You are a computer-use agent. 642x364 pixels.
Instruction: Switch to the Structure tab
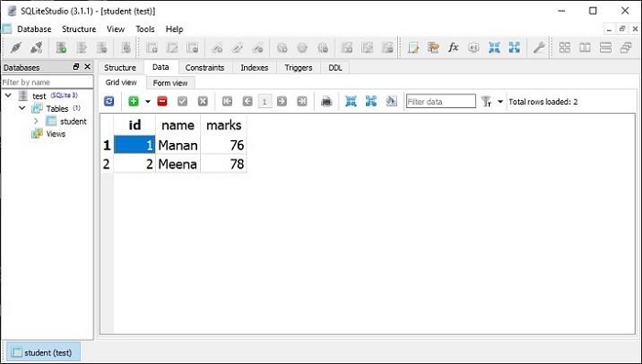tap(120, 68)
